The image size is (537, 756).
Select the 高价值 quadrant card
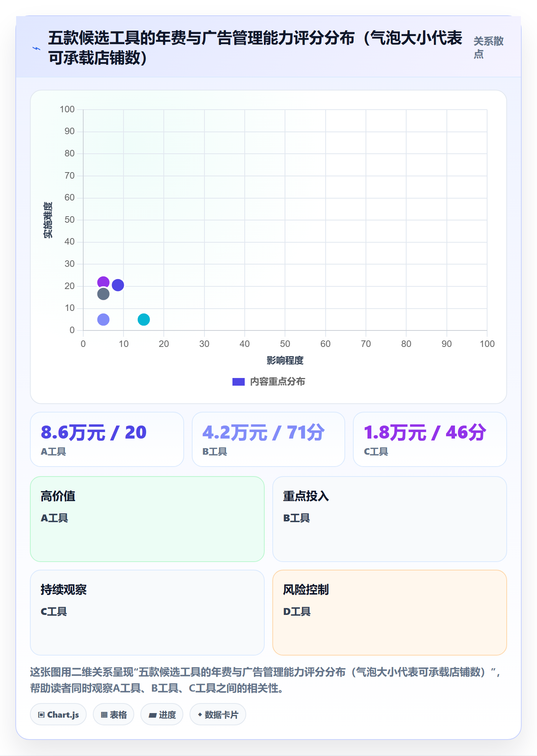(x=147, y=519)
